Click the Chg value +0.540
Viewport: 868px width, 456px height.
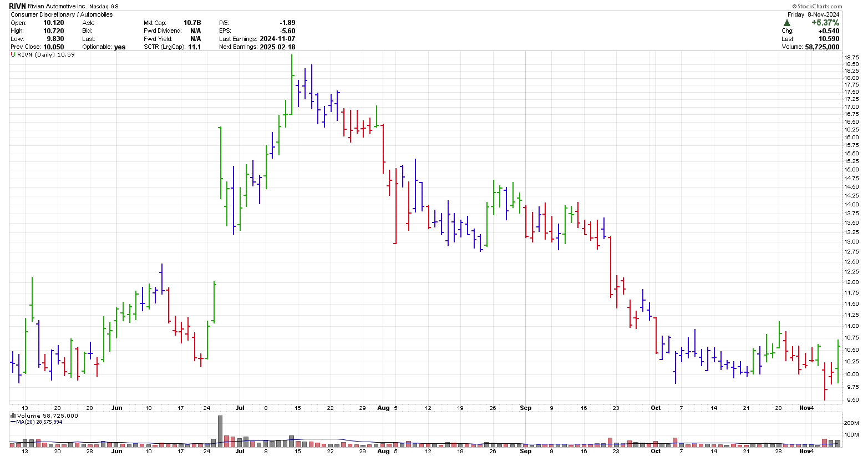coord(829,31)
